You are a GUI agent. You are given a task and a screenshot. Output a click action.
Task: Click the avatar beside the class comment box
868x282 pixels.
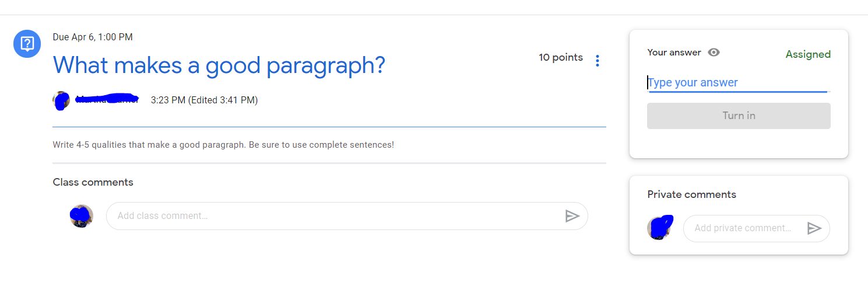[82, 216]
